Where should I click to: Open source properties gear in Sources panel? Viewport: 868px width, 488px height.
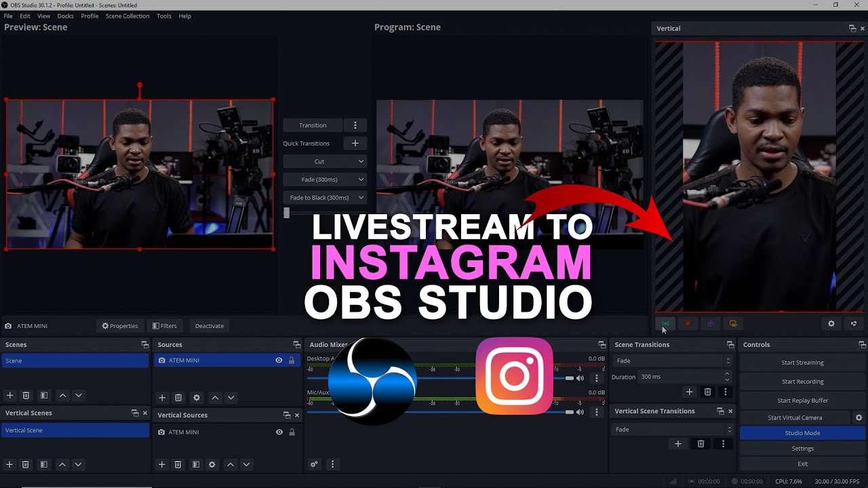pyautogui.click(x=197, y=398)
